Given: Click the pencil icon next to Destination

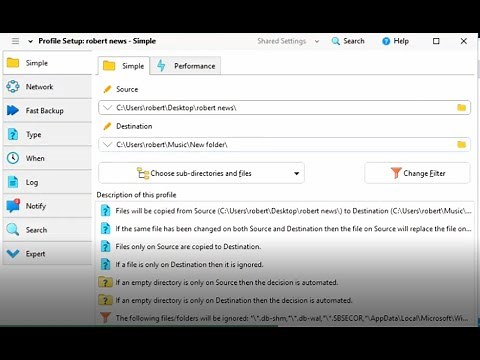Looking at the screenshot, I should 107,126.
